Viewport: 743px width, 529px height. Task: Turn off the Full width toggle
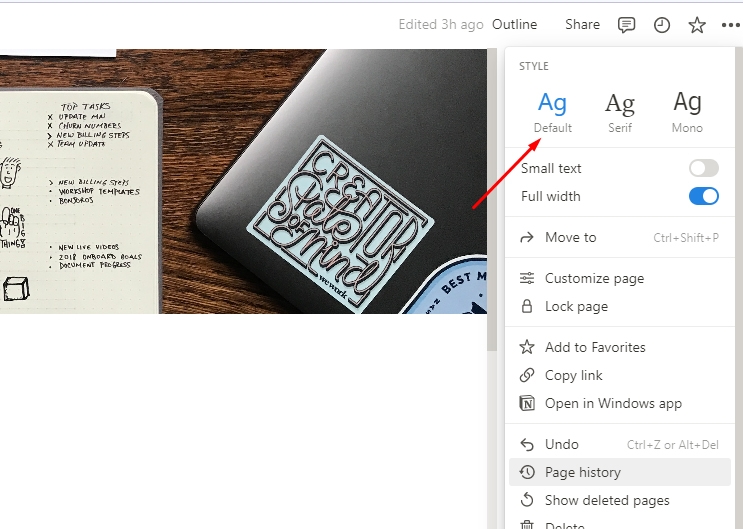703,196
